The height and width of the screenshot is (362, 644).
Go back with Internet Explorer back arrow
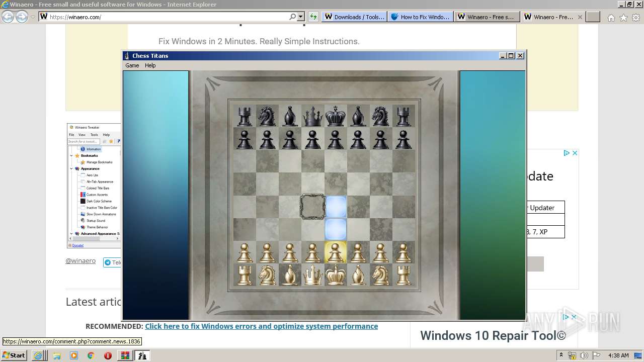pos(8,17)
